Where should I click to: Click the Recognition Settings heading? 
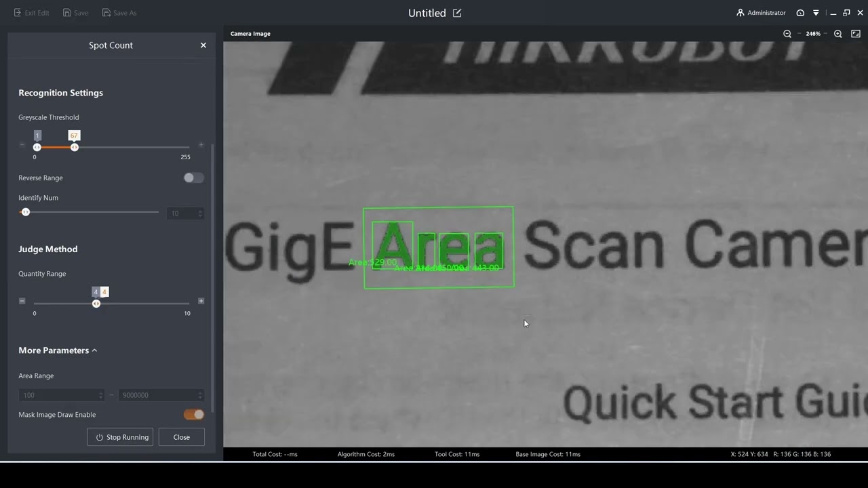click(61, 93)
